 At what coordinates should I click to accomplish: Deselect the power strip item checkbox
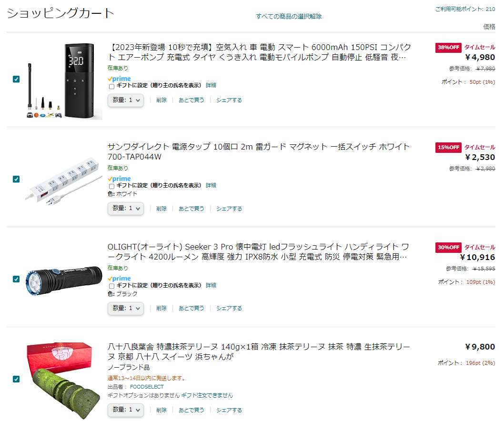(x=16, y=179)
